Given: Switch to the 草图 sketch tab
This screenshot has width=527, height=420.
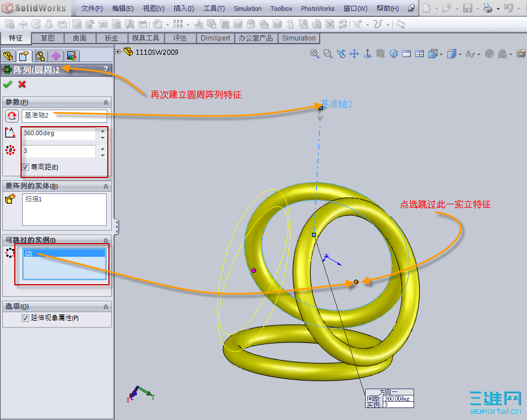Looking at the screenshot, I should 48,38.
